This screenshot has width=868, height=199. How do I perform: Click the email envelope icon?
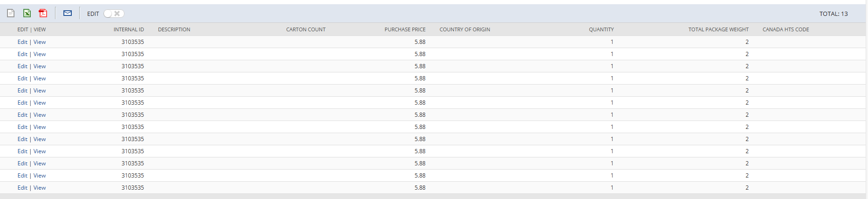tap(68, 13)
